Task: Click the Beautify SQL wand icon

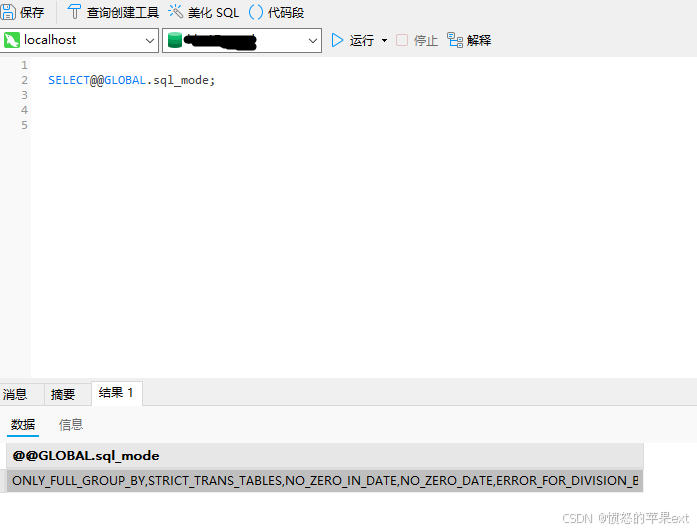Action: pyautogui.click(x=176, y=12)
